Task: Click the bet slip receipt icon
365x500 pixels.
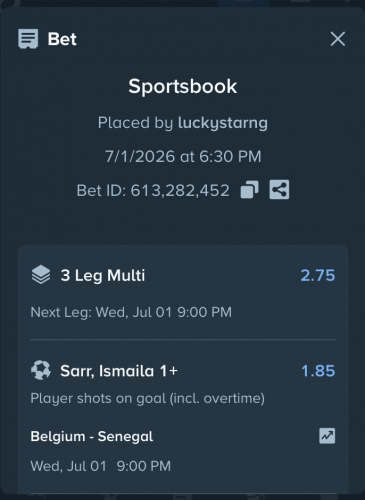Action: point(28,39)
